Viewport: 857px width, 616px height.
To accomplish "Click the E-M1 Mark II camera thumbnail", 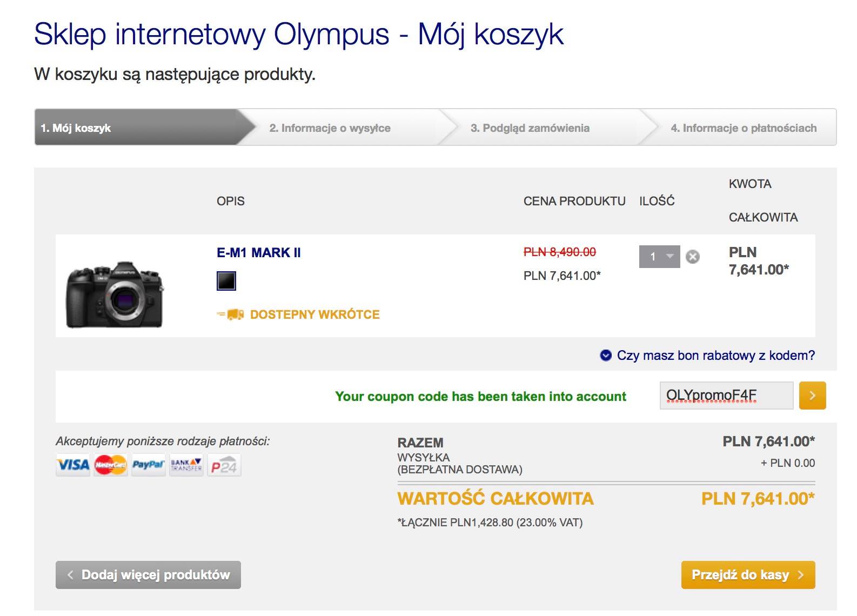I will coord(115,294).
